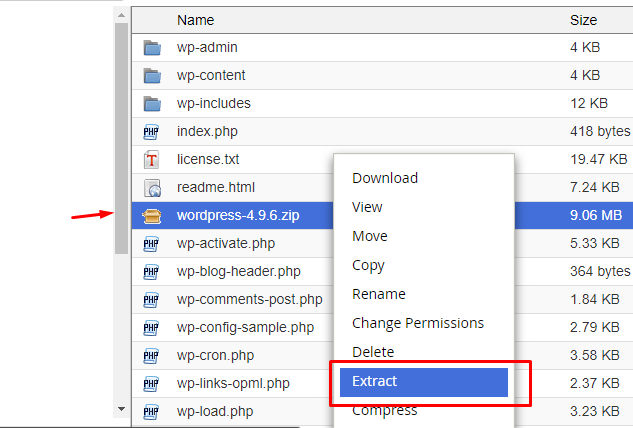The image size is (633, 428).
Task: Choose Rename from the context menu
Action: coord(379,294)
